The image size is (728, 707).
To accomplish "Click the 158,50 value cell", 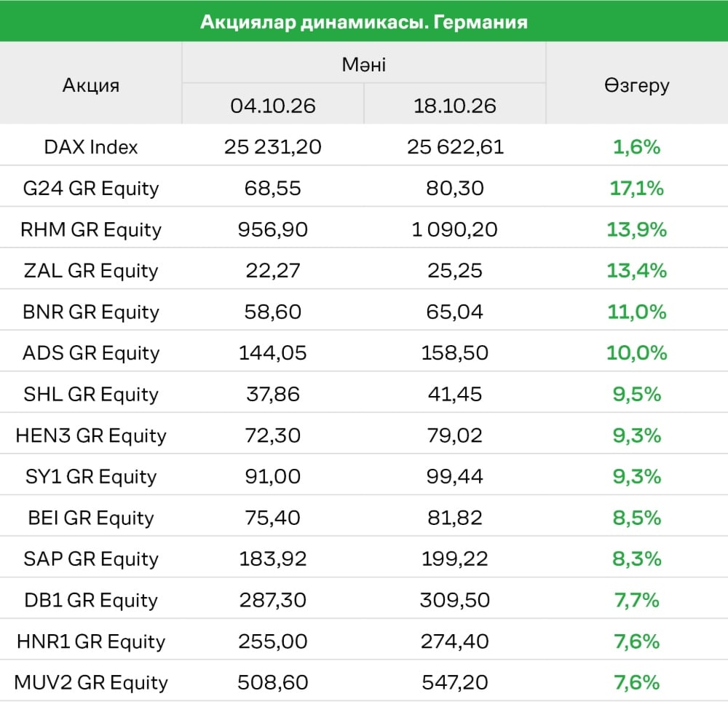I will [455, 353].
